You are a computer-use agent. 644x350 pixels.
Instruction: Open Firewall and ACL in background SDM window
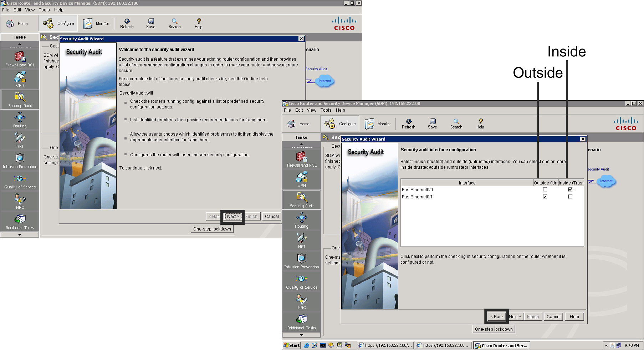pyautogui.click(x=20, y=59)
